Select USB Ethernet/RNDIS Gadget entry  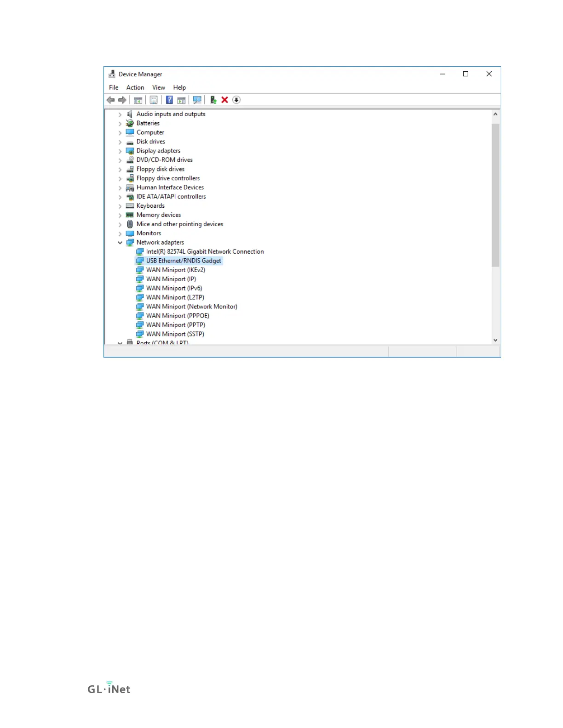pyautogui.click(x=184, y=261)
